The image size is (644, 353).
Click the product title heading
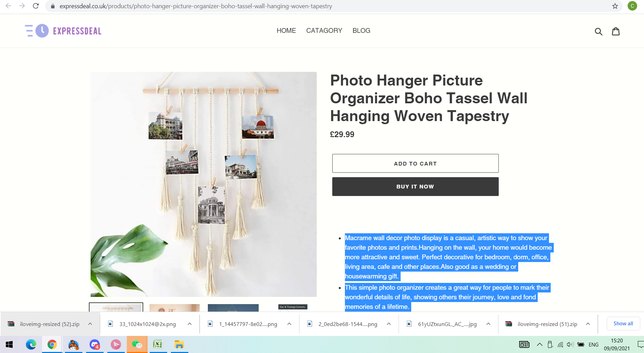pos(429,98)
